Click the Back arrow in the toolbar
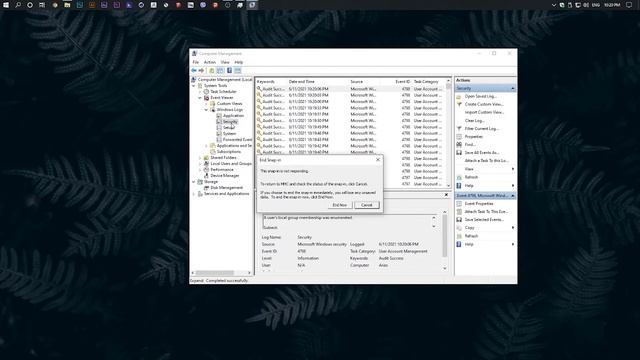Image resolution: width=640 pixels, height=360 pixels. pos(194,71)
